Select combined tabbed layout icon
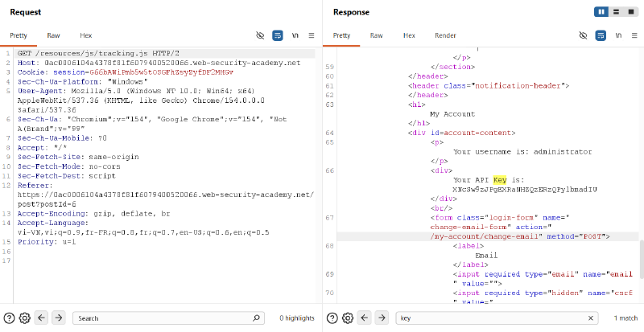This screenshot has width=644, height=332. [631, 12]
